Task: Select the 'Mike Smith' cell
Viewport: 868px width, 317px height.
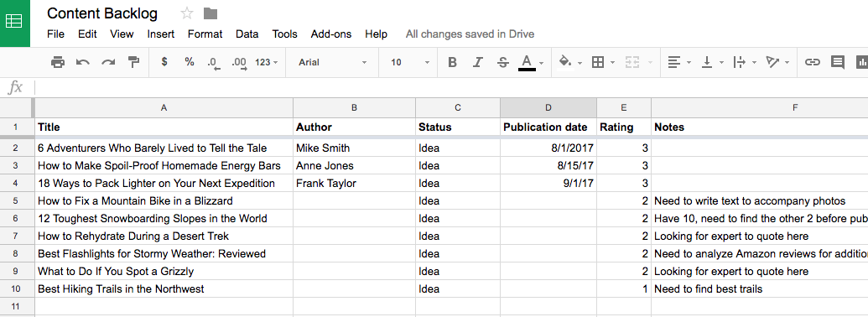Action: click(x=354, y=148)
